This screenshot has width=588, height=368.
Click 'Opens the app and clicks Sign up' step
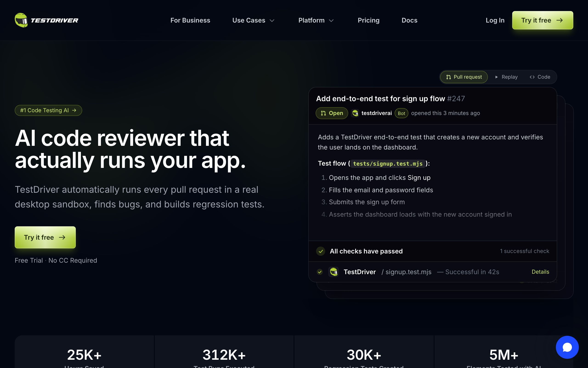pos(379,178)
